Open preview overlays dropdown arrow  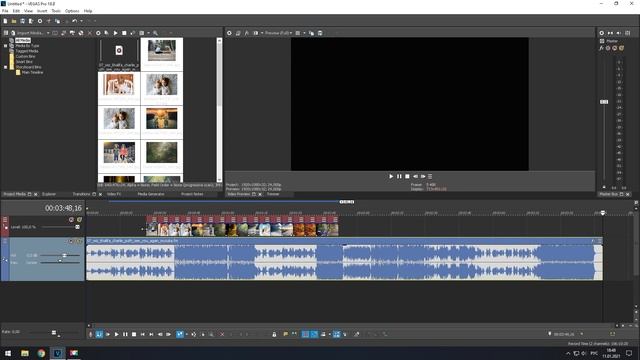304,33
